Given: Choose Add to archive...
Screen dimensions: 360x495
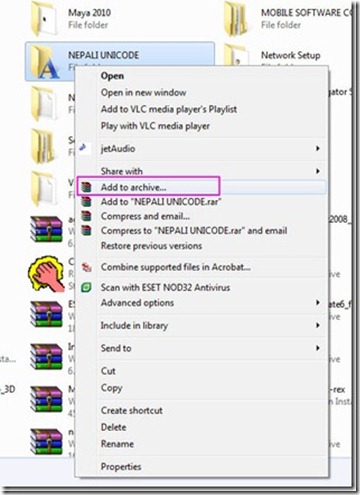Looking at the screenshot, I should tap(134, 187).
